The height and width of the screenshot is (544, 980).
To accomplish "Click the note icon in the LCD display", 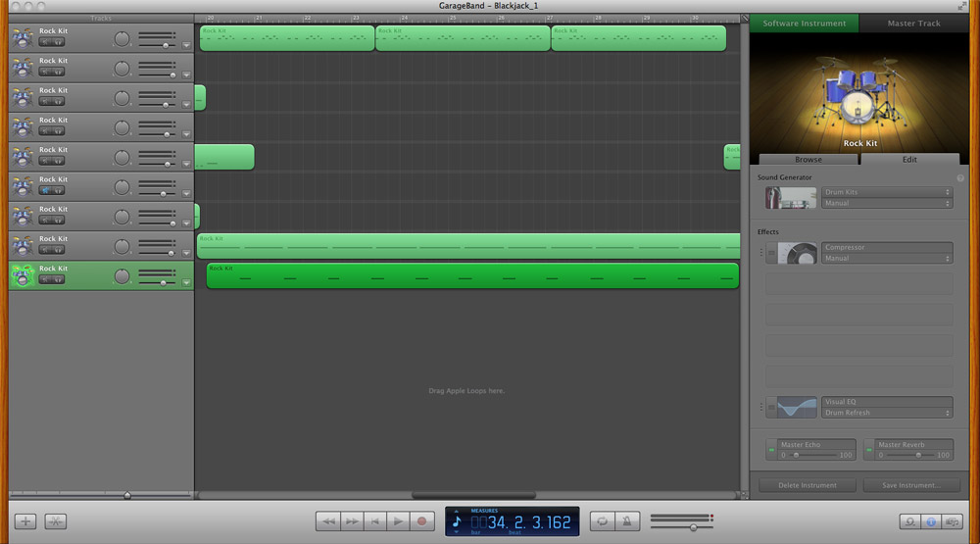I will tap(457, 522).
